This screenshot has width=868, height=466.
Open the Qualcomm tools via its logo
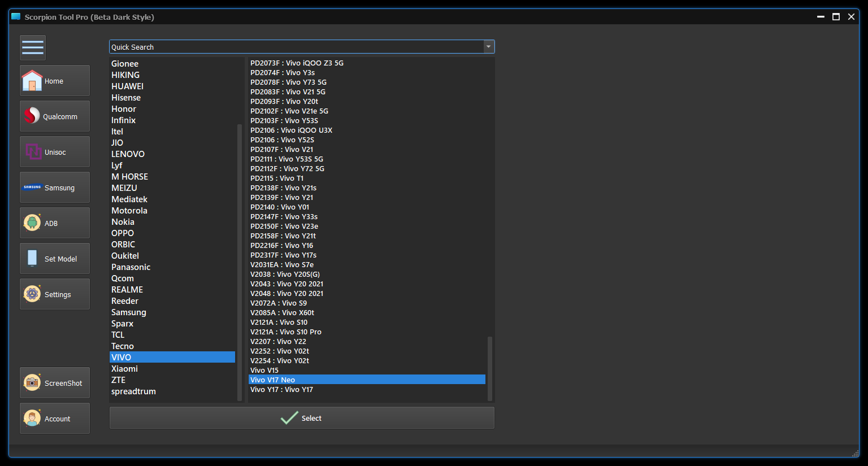point(32,116)
